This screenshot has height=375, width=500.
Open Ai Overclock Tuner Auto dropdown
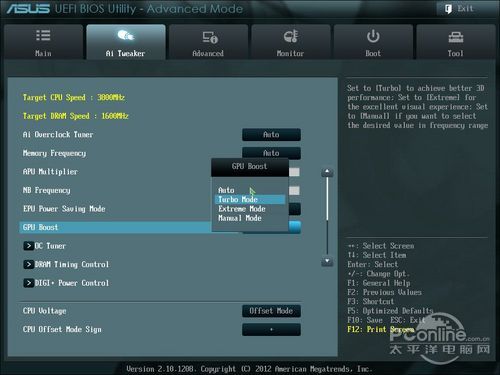click(271, 135)
